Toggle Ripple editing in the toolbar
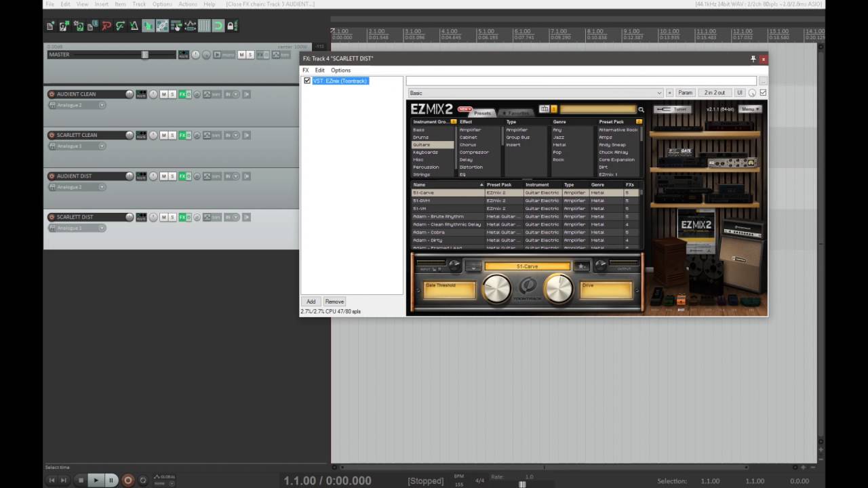Viewport: 868px width, 488px height. tap(176, 26)
